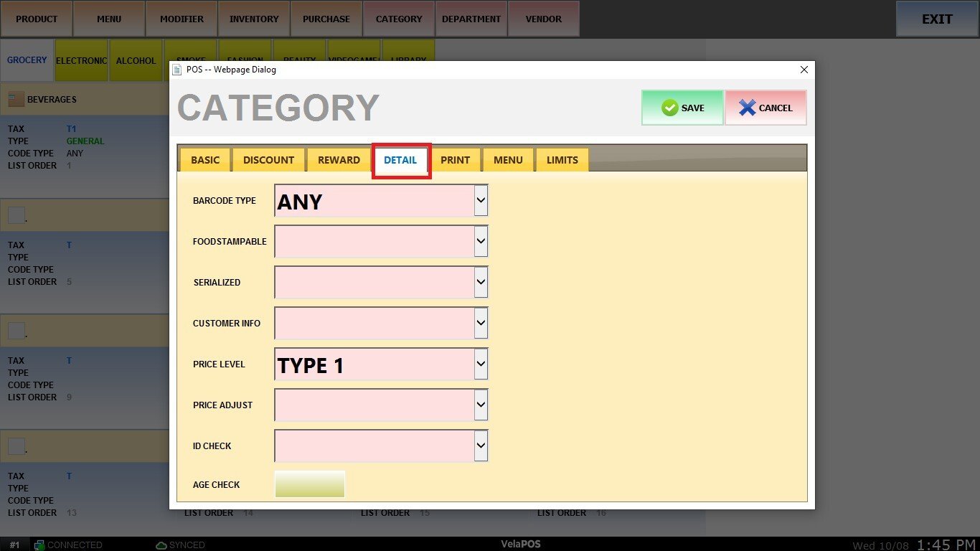Open the Limits tab
Screen dimensions: 980x551
[x=562, y=160]
